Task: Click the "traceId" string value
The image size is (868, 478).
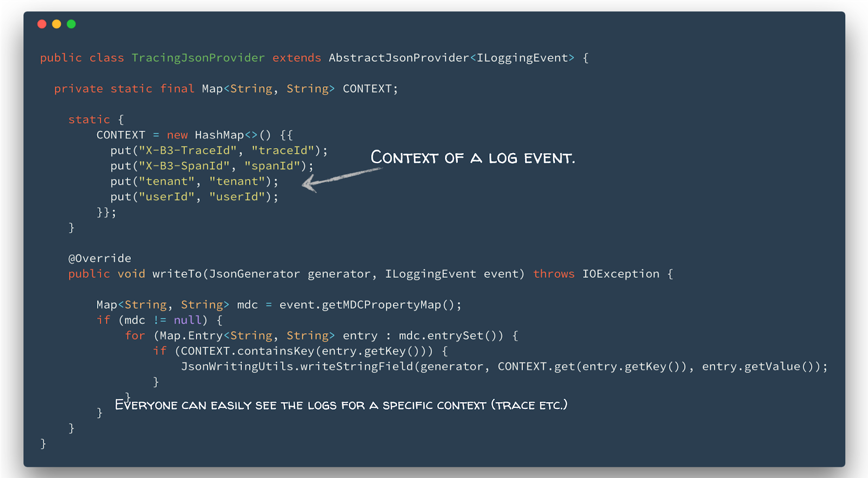Action: [283, 150]
